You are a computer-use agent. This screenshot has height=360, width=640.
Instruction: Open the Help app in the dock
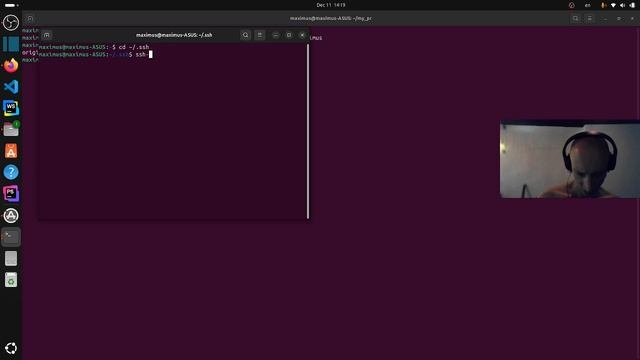pos(11,172)
